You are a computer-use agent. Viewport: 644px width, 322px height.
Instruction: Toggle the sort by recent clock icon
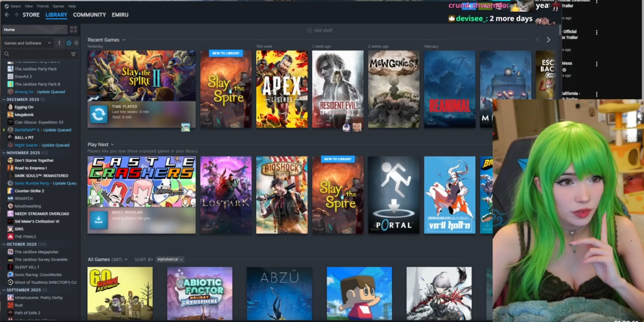[x=69, y=43]
